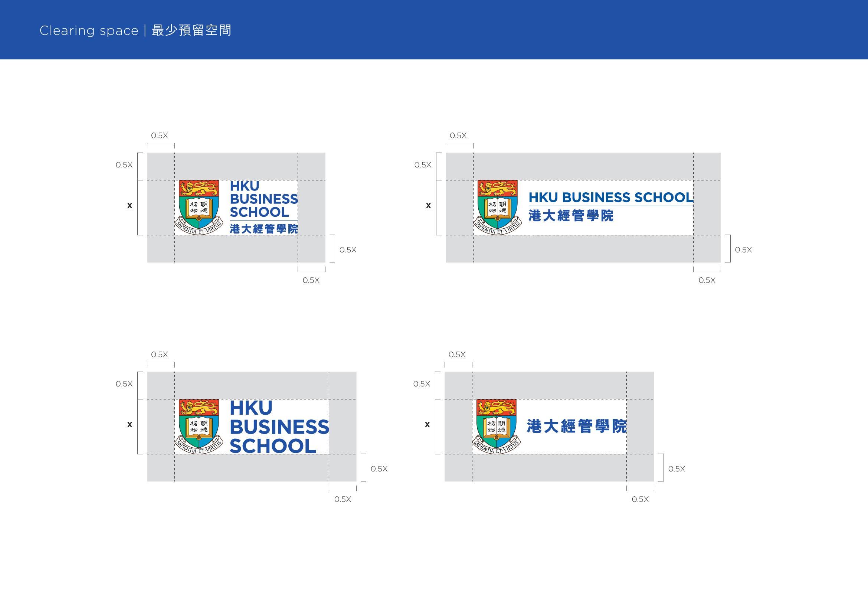868x614 pixels.
Task: Click "SCHOOL" in the stacked bilingual logo
Action: click(259, 212)
